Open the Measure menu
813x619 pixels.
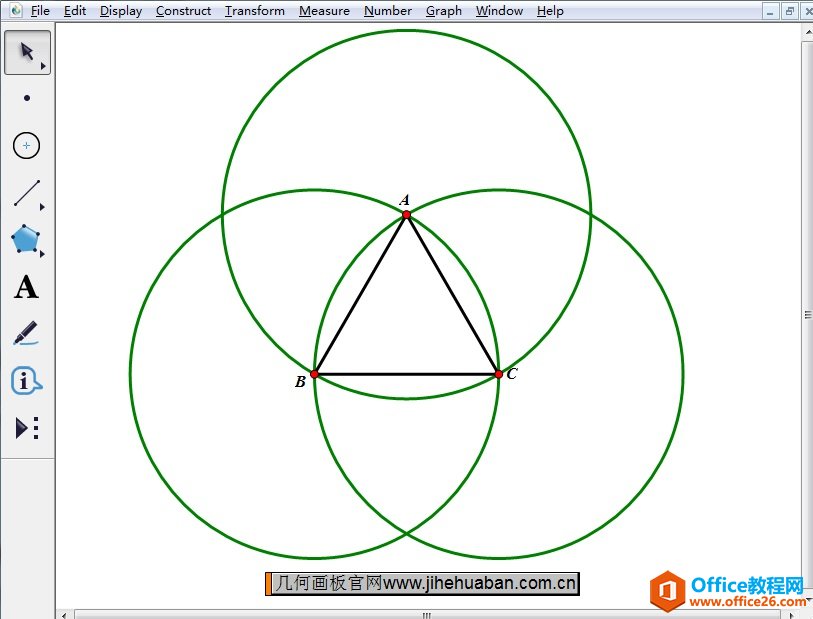(x=324, y=11)
